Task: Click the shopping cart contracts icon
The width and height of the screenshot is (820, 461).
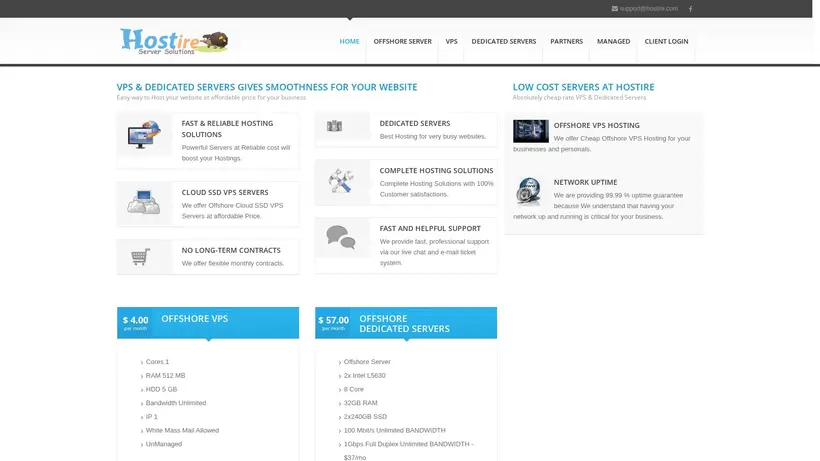Action: coord(140,257)
